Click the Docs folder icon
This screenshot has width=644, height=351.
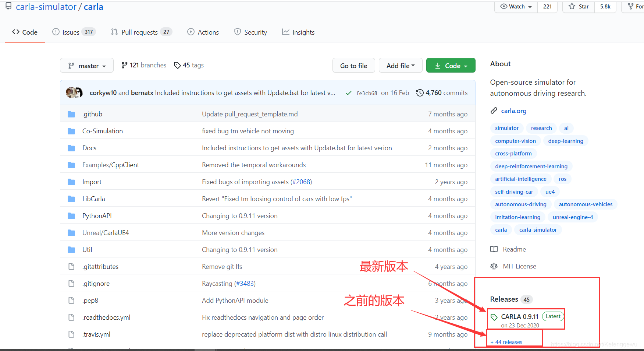71,148
